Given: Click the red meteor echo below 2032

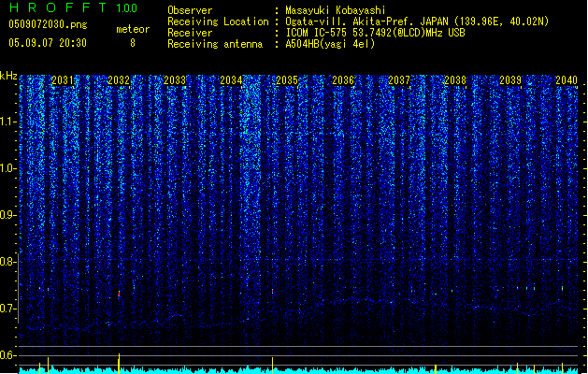Looking at the screenshot, I should pyautogui.click(x=119, y=295).
